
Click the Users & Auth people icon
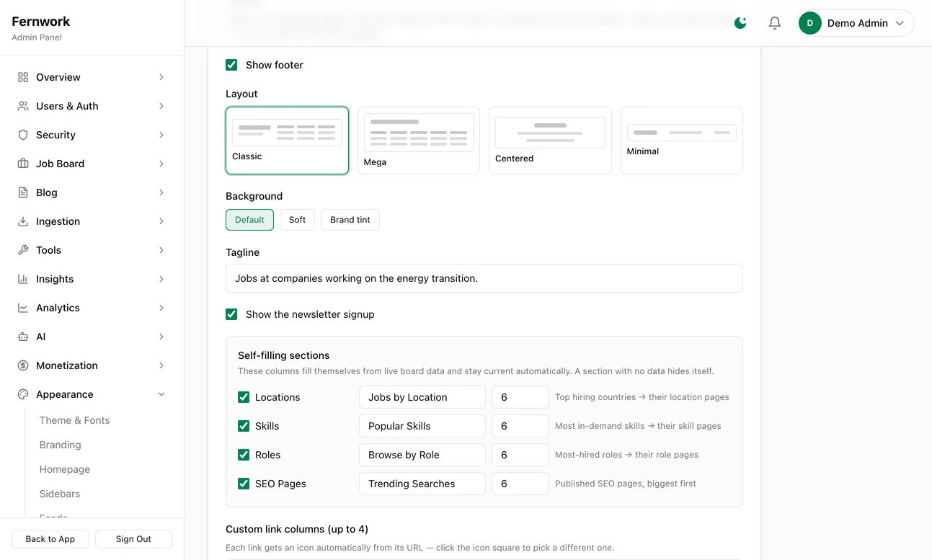coord(23,106)
